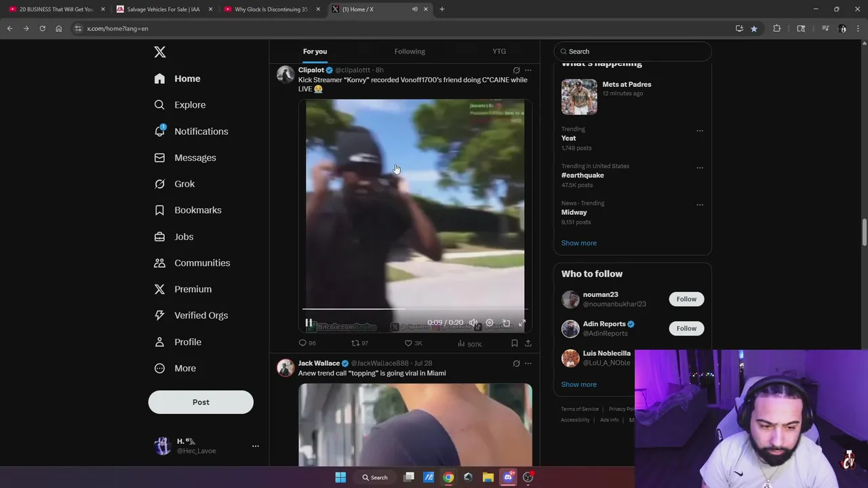This screenshot has width=868, height=488.
Task: Enter fullscreen on Clipalot video
Action: (x=522, y=323)
